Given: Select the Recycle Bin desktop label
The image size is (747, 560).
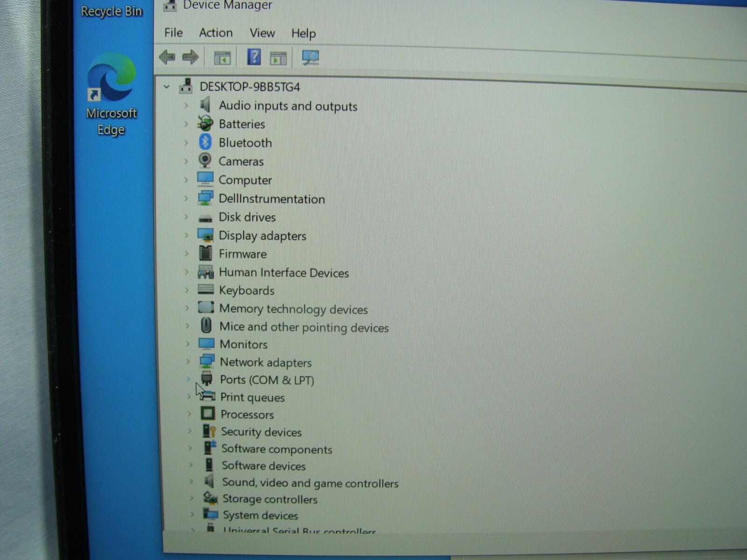Looking at the screenshot, I should click(111, 11).
